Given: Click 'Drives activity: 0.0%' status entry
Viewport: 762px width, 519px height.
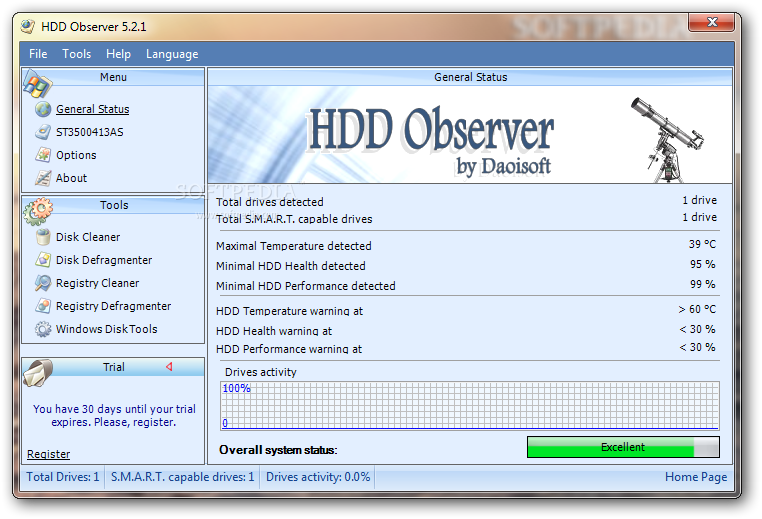Looking at the screenshot, I should [318, 477].
